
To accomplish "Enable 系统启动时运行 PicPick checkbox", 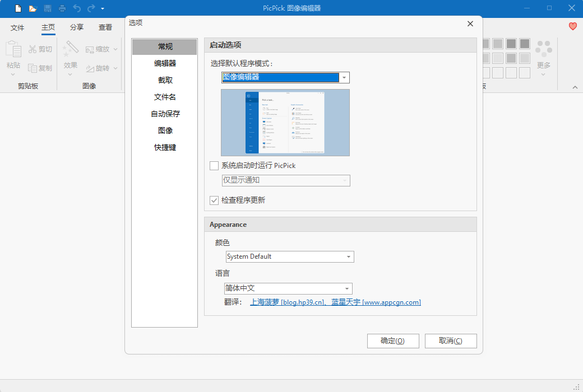I will [x=214, y=166].
